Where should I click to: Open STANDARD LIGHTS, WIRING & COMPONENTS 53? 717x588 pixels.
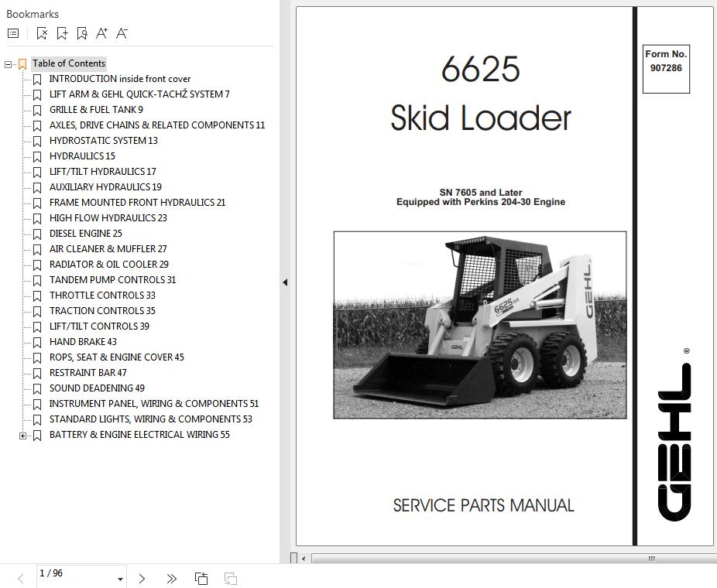(x=151, y=419)
